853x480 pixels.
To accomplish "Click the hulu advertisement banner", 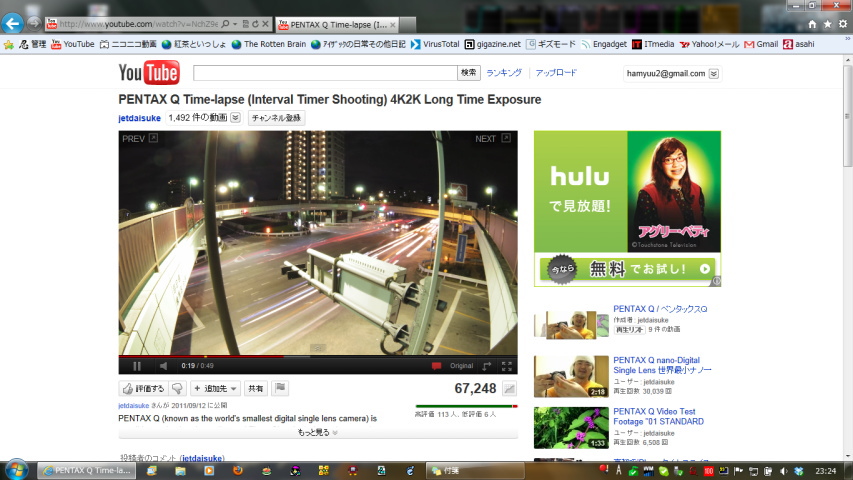I will (x=627, y=208).
